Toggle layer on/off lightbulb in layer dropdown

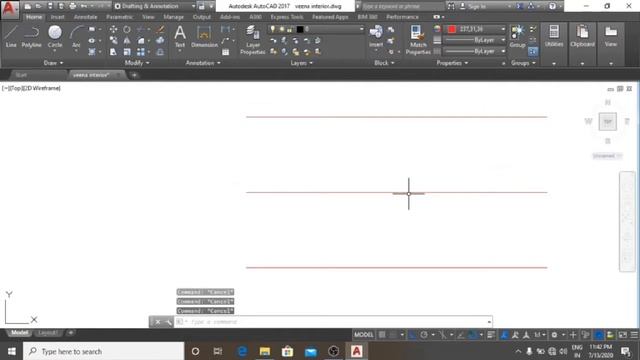click(x=273, y=29)
